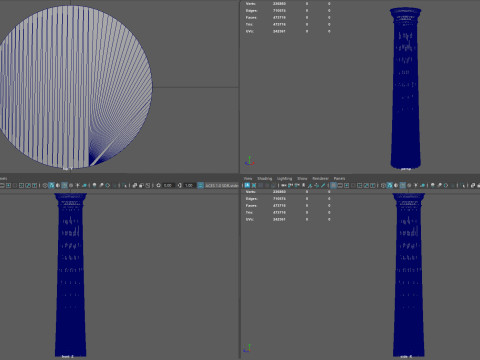Toggle X-ray mode in side view toolbar
Viewport: 480px width, 360px height.
[x=473, y=185]
